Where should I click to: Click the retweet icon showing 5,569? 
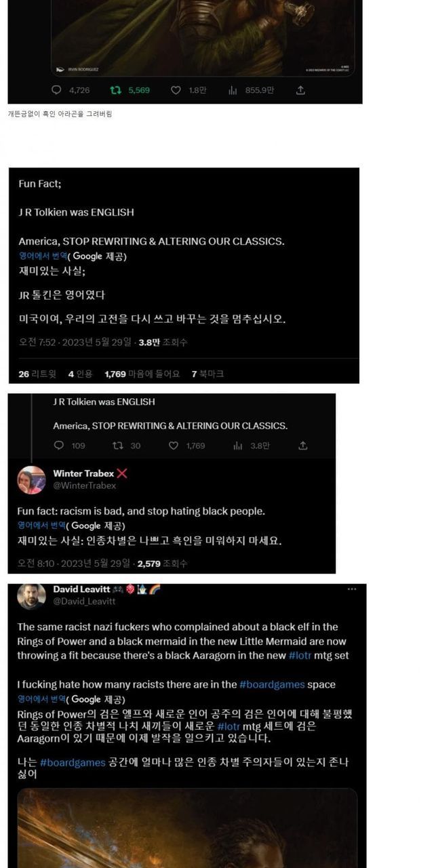(x=116, y=90)
